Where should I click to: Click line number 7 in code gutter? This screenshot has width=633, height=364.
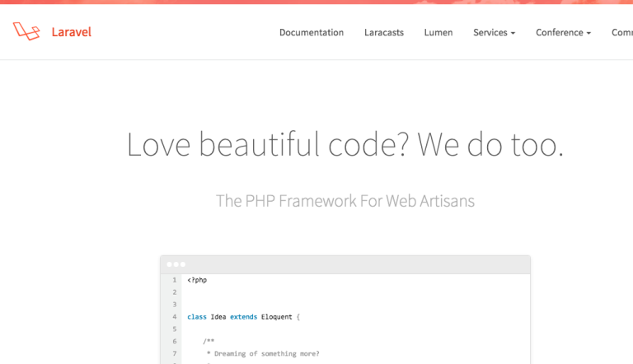point(175,353)
